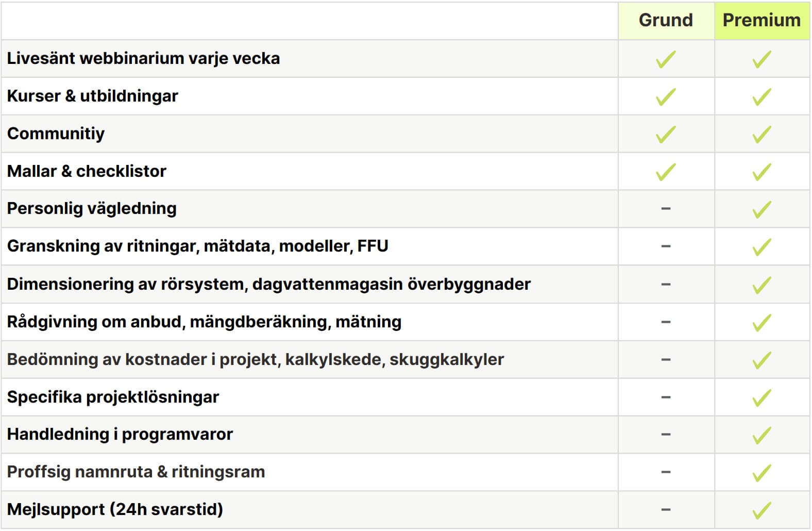Select the Premium column header
This screenshot has height=531, width=812.
762,20
